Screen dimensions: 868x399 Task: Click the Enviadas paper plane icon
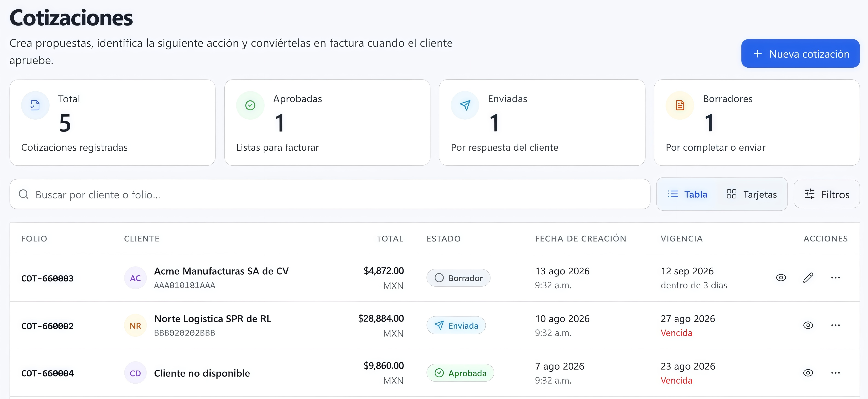coord(465,106)
